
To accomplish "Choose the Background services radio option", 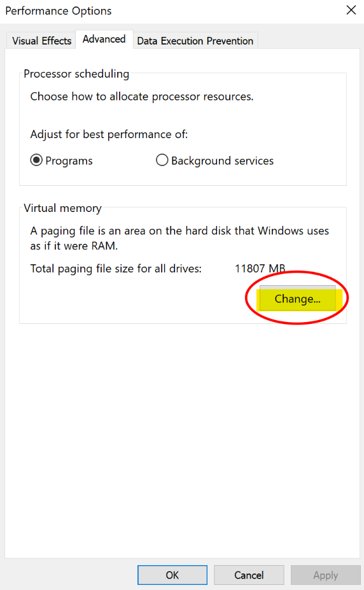I will click(162, 160).
